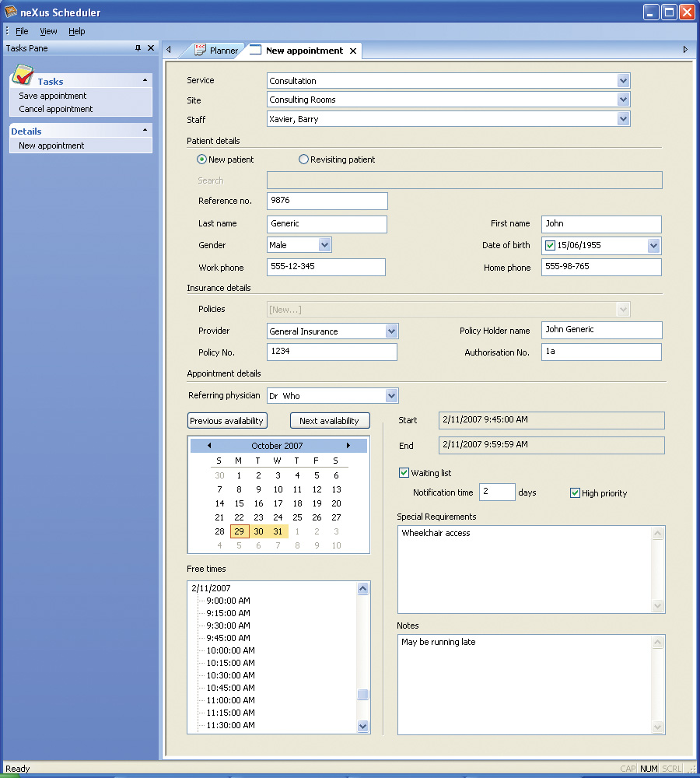Click the right arrow to show November 2007
700x778 pixels.
[x=350, y=444]
